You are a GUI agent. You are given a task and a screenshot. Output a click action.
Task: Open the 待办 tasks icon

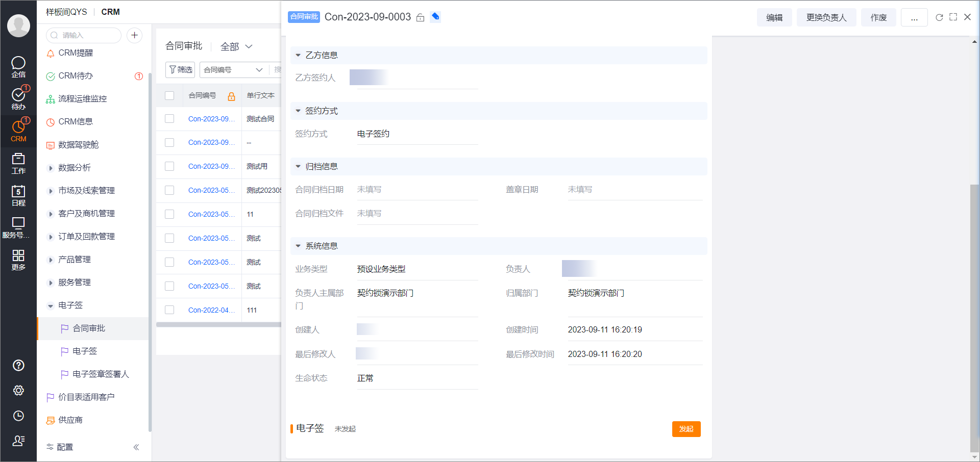click(x=18, y=98)
